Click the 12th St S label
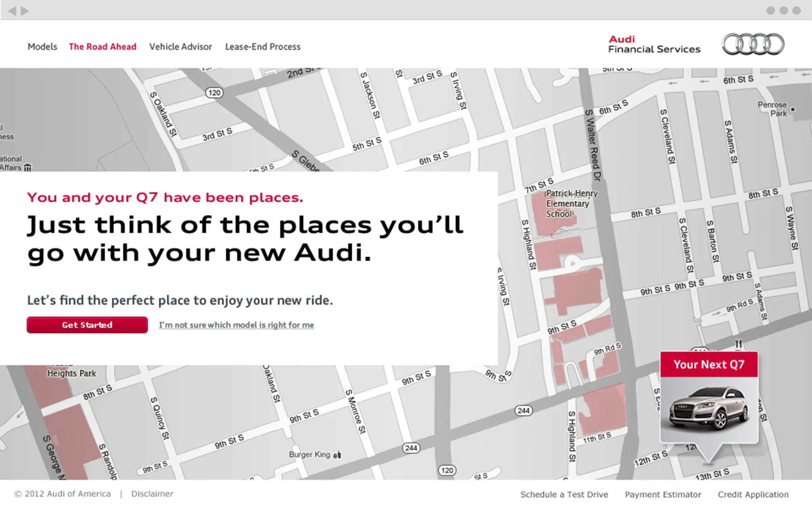Screen dimensions: 812x509 (x=651, y=459)
